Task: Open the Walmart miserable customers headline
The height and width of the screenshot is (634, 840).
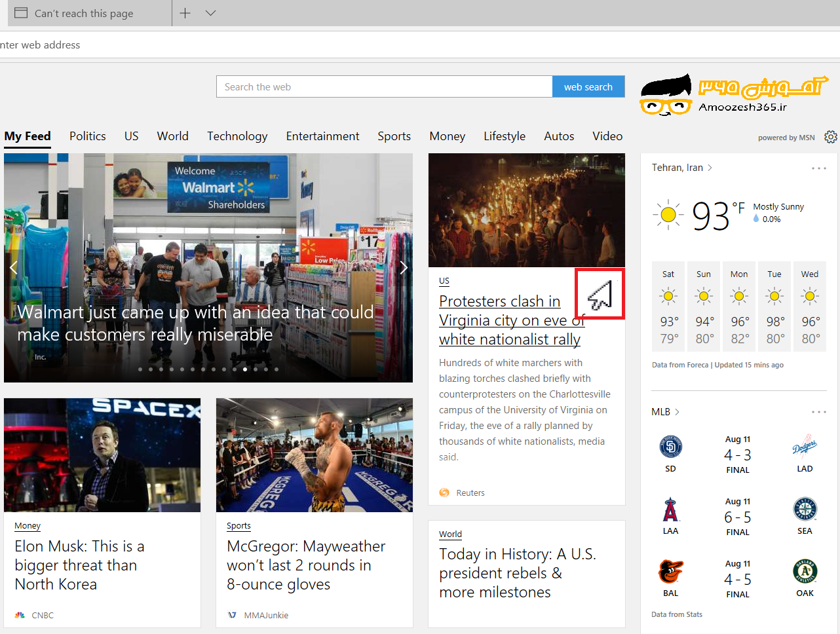Action: coord(195,324)
